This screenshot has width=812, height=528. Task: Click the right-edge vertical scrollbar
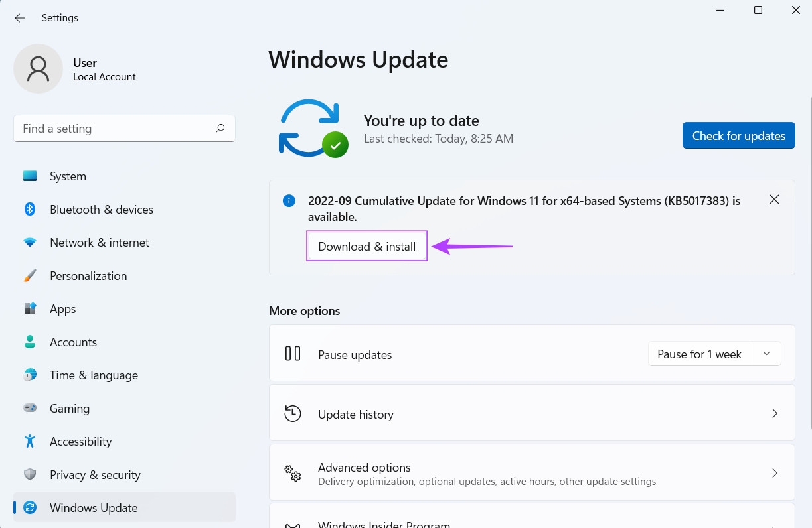(x=809, y=262)
